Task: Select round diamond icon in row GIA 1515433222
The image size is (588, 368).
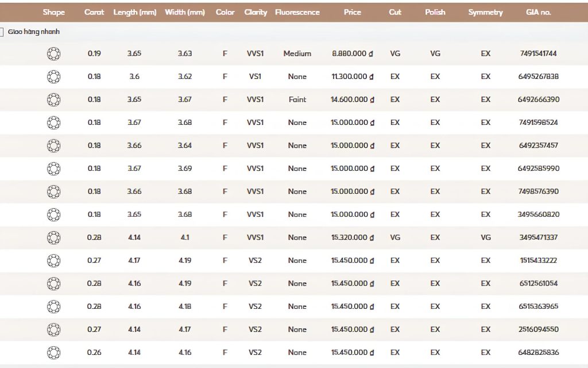Action: (x=53, y=260)
